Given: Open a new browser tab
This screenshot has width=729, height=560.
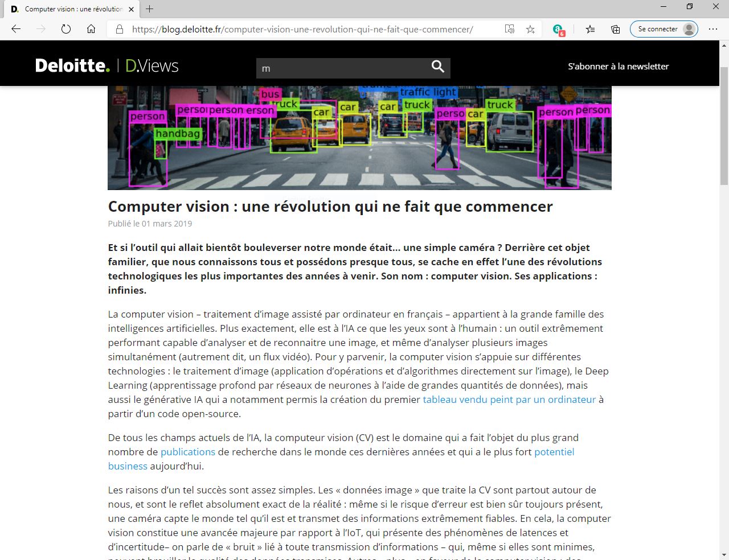Looking at the screenshot, I should (150, 9).
